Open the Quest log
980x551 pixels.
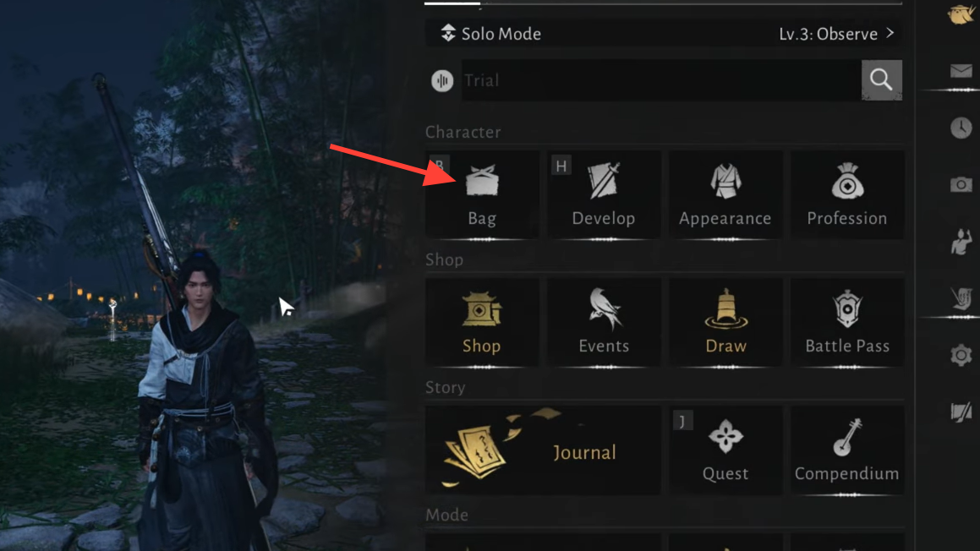(x=725, y=450)
